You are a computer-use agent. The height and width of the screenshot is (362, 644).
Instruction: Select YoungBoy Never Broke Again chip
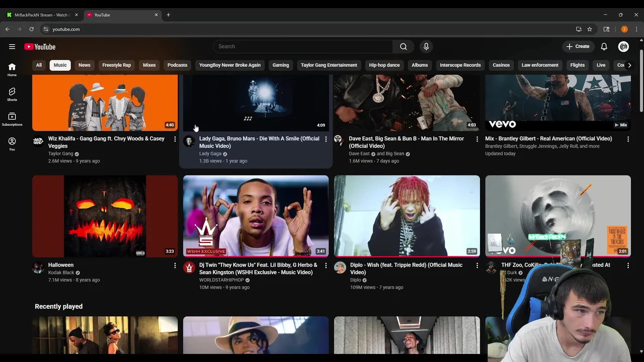[230, 65]
